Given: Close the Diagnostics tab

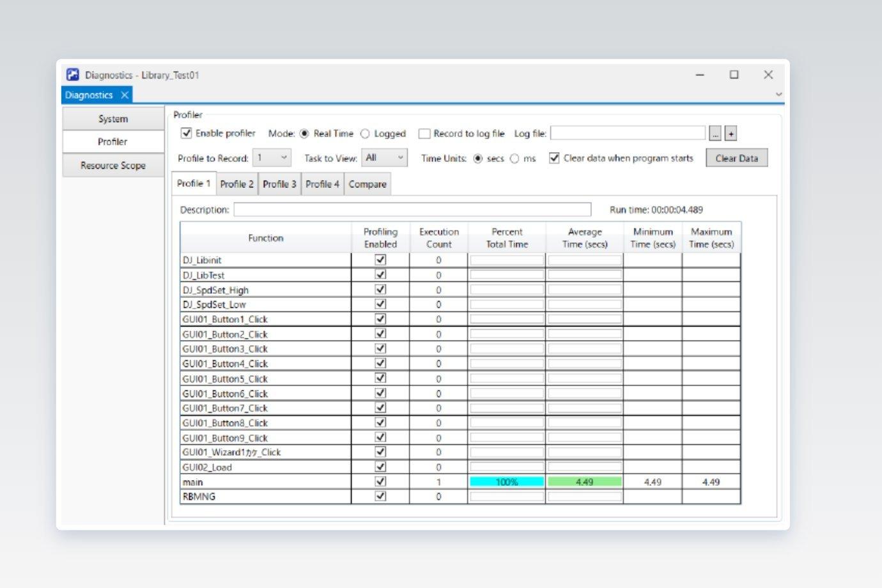Looking at the screenshot, I should point(125,95).
